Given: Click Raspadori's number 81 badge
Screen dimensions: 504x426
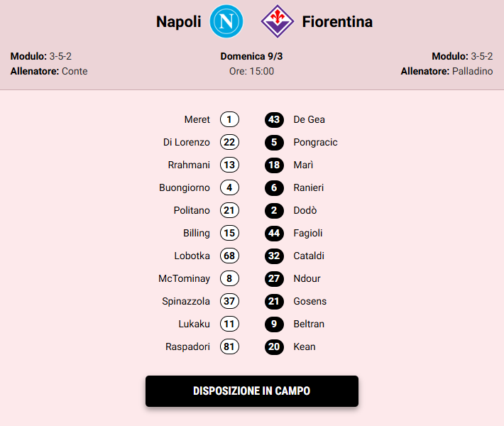Looking at the screenshot, I should (x=229, y=346).
